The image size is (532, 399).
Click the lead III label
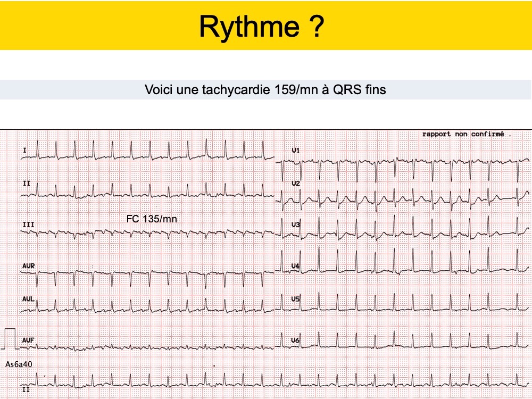[x=28, y=225]
